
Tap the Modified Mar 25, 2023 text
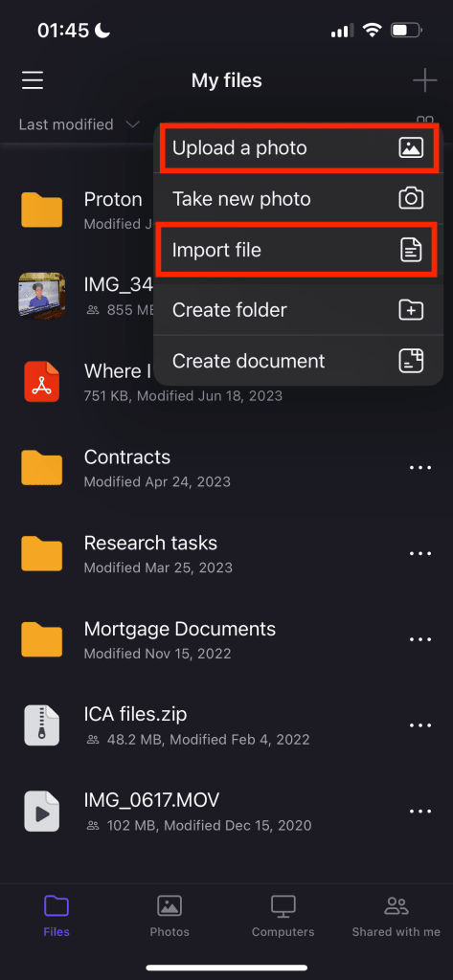(158, 568)
